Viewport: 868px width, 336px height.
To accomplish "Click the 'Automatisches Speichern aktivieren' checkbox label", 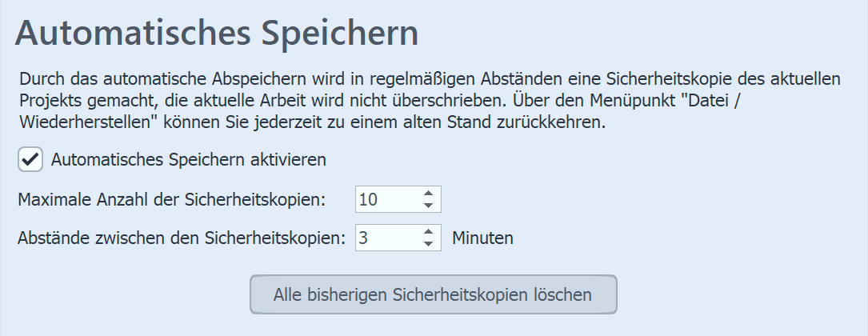I will coord(188,159).
